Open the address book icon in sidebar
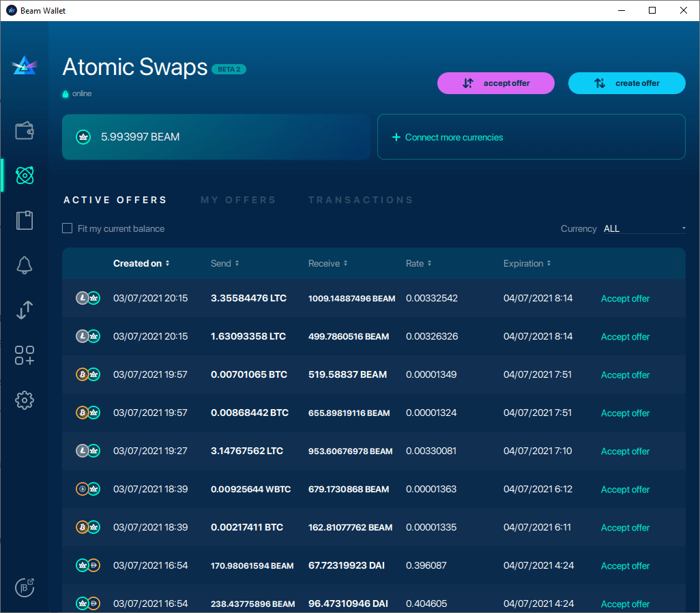 [x=25, y=220]
